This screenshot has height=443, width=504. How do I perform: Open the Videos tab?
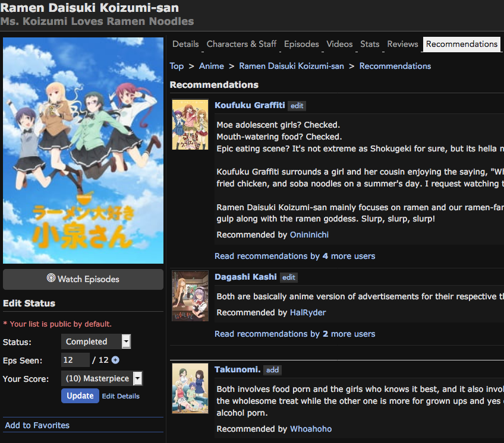[339, 44]
